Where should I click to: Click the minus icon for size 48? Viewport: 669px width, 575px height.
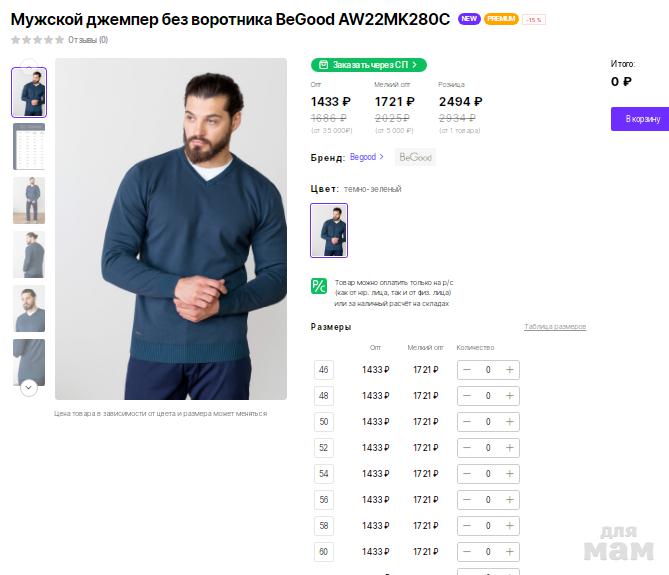point(467,396)
